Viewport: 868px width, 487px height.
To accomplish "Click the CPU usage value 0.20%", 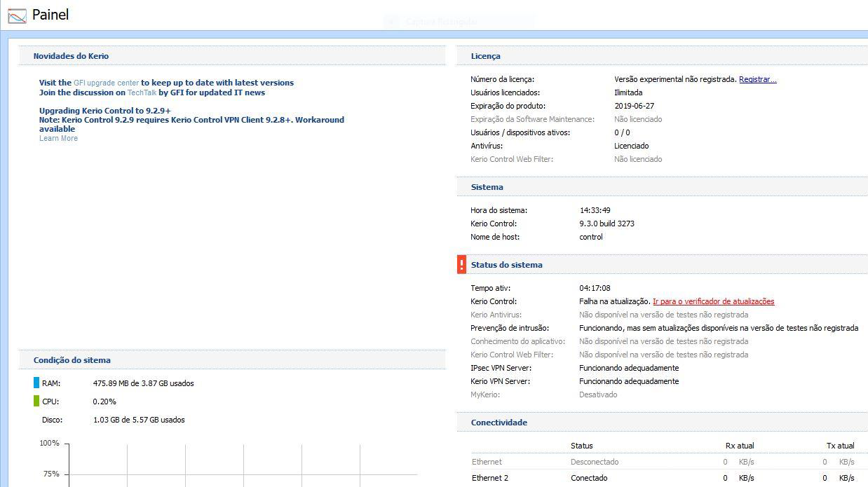I will pos(104,402).
